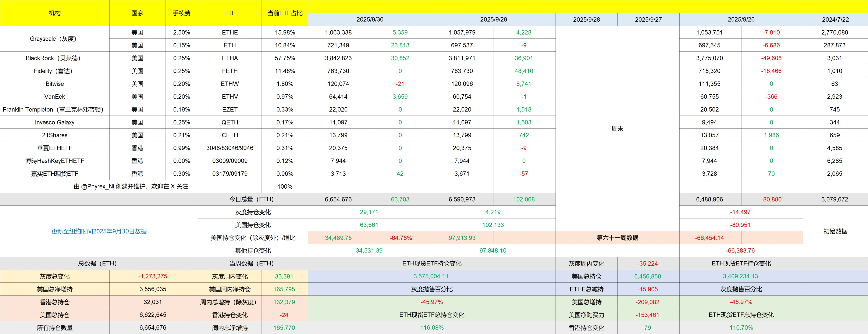Click the -64.78% change cell

click(400, 238)
